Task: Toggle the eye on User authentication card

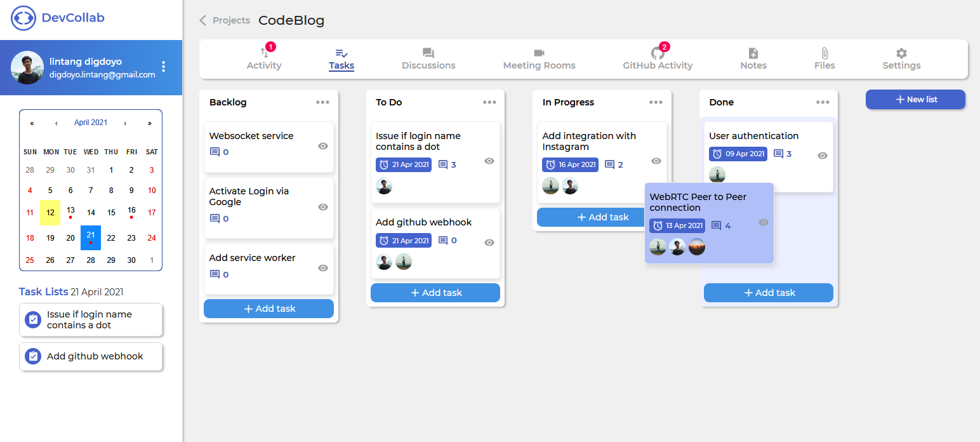Action: point(822,156)
